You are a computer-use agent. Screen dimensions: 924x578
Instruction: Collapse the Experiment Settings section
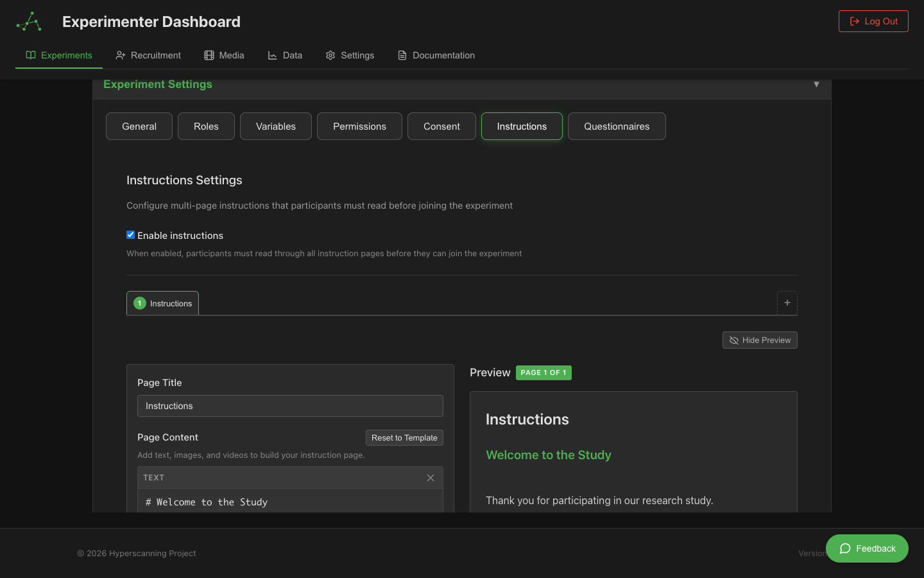click(817, 83)
